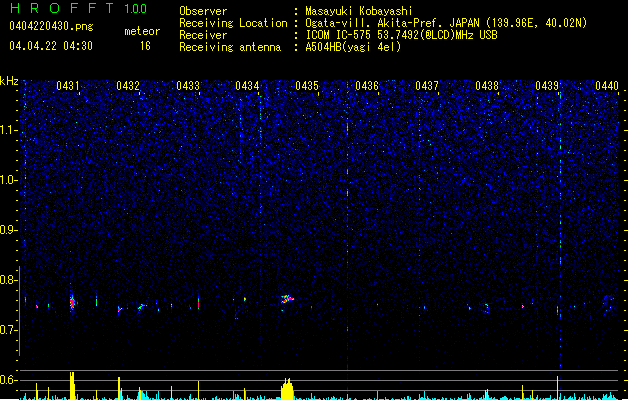Click antenna text A504HB(yagi 4el)
This screenshot has height=400, width=629.
(x=353, y=47)
